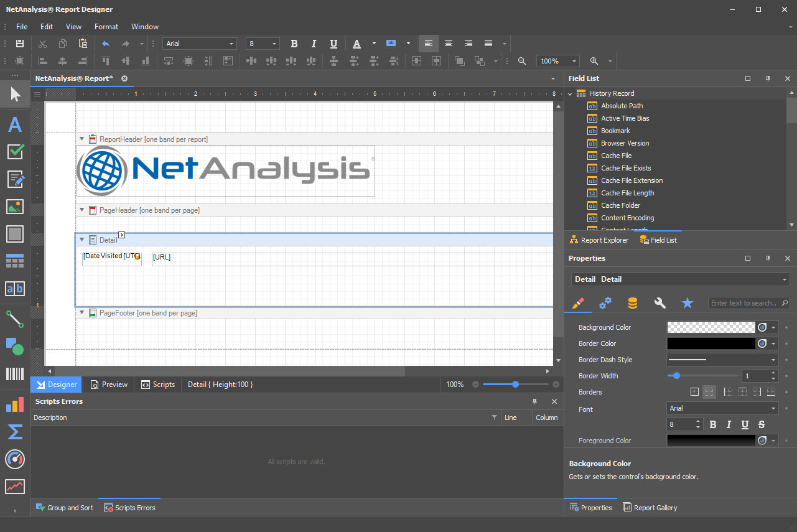Open the Report Gallery tab

coord(650,508)
